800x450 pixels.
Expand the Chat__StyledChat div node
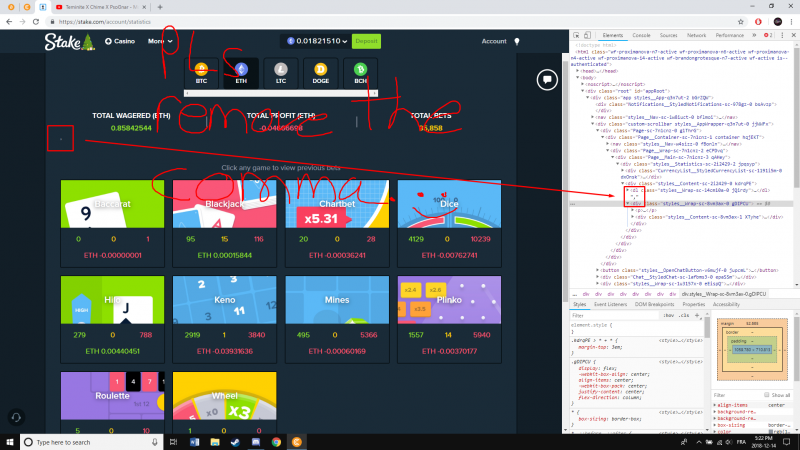coord(597,277)
